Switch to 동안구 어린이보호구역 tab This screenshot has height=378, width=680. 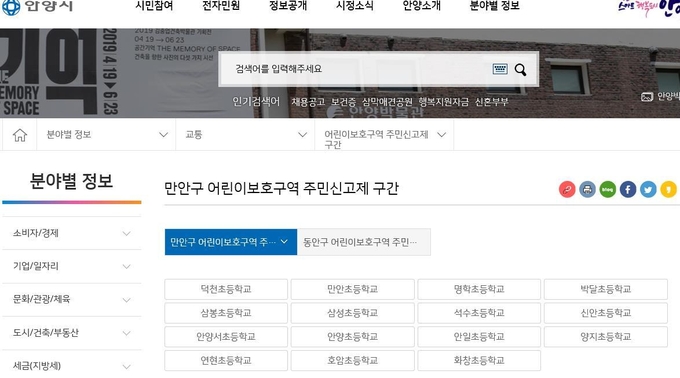tap(364, 242)
